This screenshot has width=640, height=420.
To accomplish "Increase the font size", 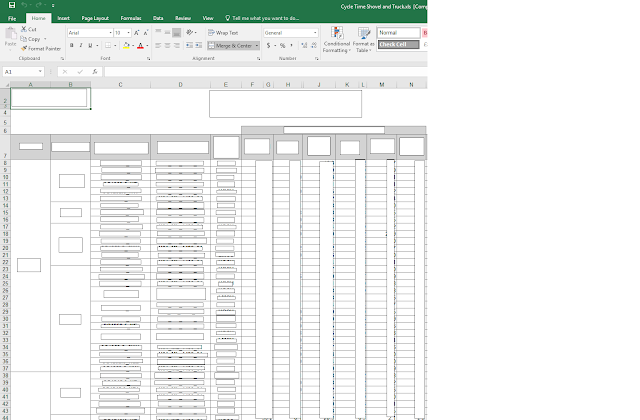I will pyautogui.click(x=137, y=33).
